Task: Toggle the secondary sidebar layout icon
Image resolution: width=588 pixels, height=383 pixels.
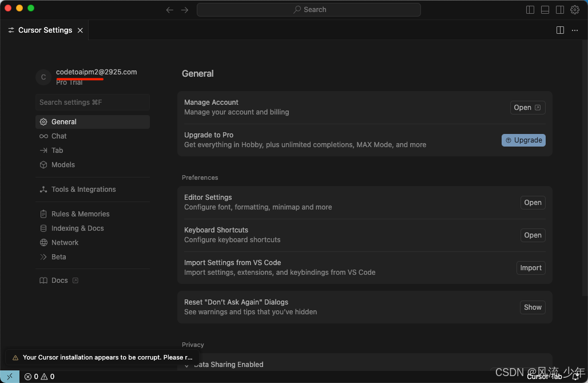Action: pyautogui.click(x=560, y=10)
